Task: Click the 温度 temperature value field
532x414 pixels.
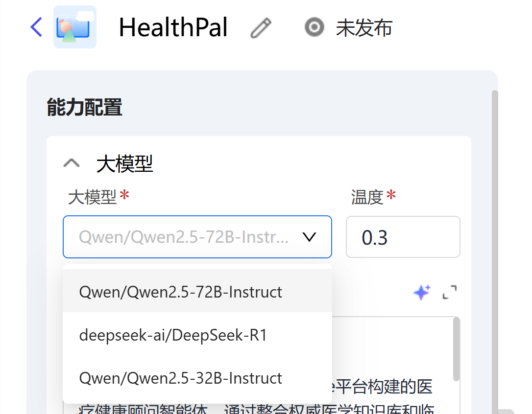Action: click(x=403, y=237)
